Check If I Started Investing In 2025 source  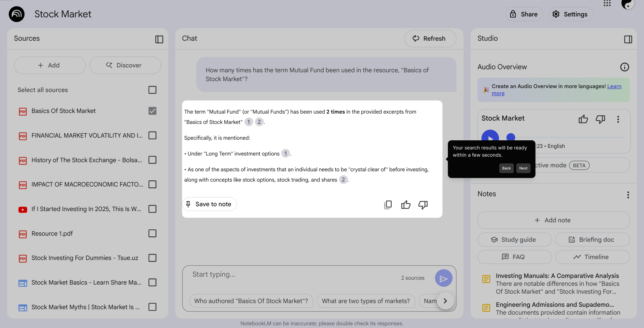[152, 209]
